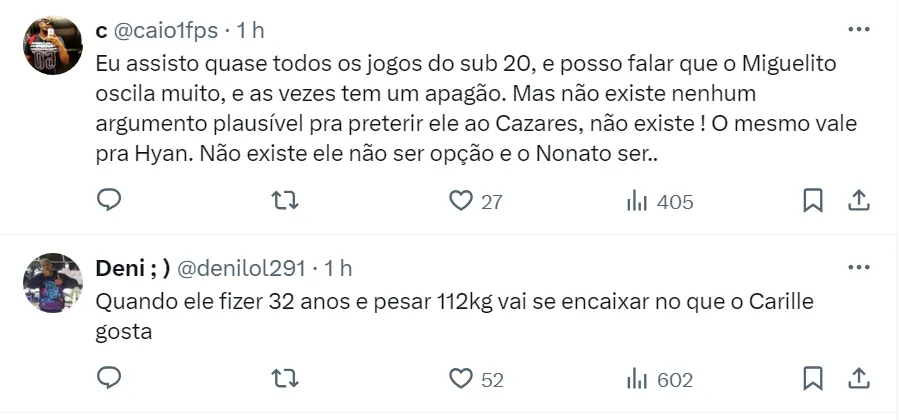
Task: Open caio1fps profile picture
Action: (52, 45)
